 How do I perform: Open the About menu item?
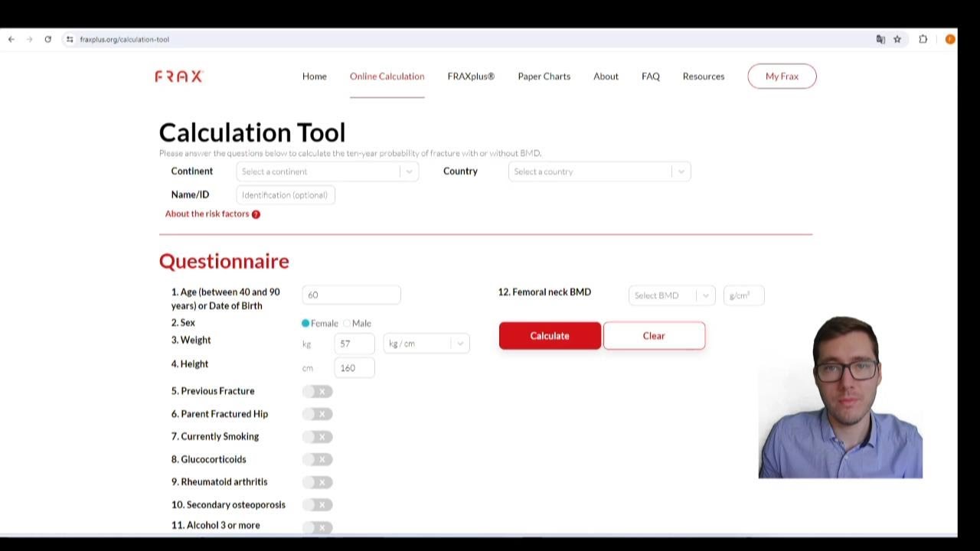click(x=606, y=77)
